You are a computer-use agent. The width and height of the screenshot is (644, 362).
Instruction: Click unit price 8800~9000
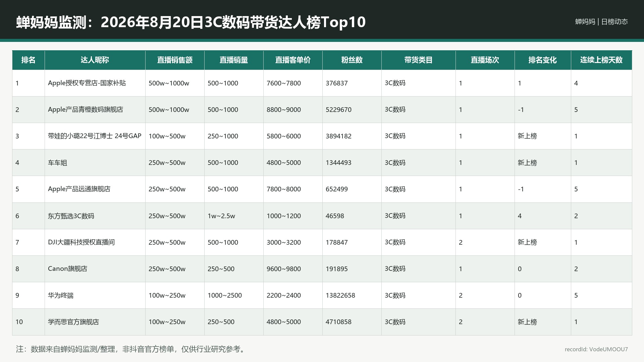284,110
